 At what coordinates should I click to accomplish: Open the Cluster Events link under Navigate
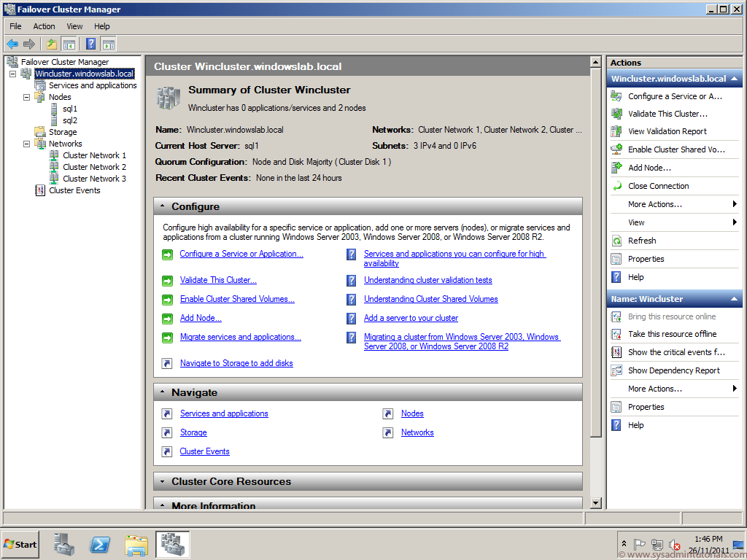[x=204, y=451]
